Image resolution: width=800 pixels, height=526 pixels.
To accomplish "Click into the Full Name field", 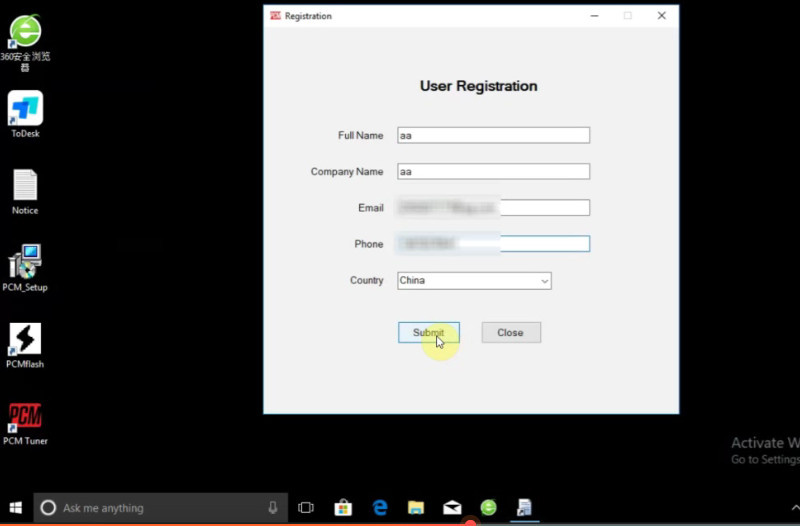I will pos(493,135).
